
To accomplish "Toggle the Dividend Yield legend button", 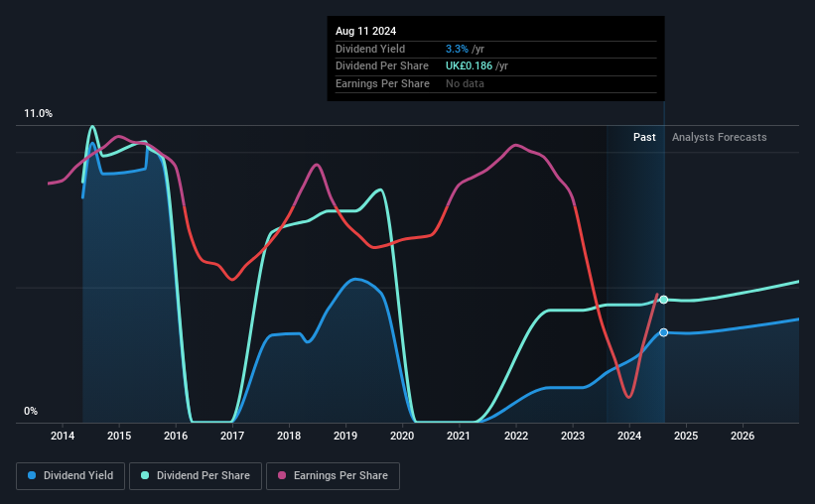I will coord(70,476).
